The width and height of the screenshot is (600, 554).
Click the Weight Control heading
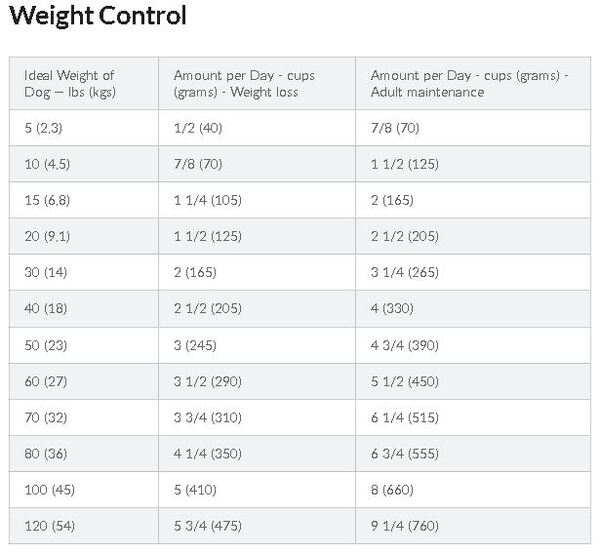98,16
